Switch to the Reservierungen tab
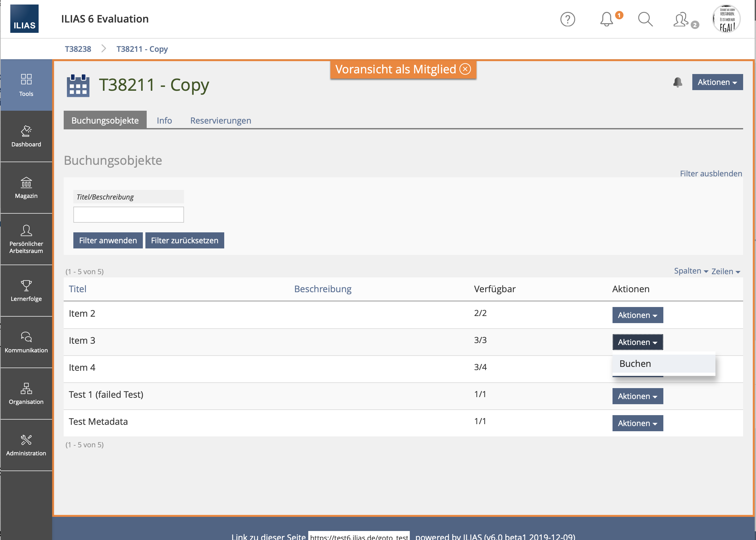This screenshot has height=540, width=756. 220,120
